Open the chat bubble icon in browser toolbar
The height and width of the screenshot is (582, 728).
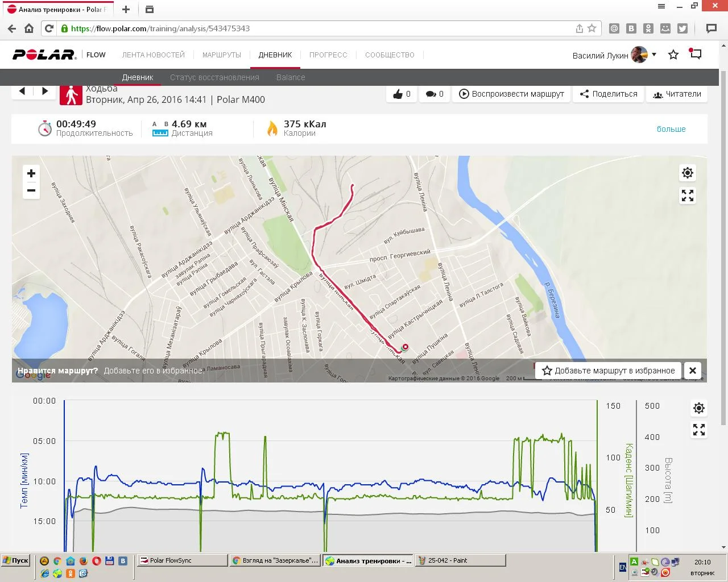(711, 28)
